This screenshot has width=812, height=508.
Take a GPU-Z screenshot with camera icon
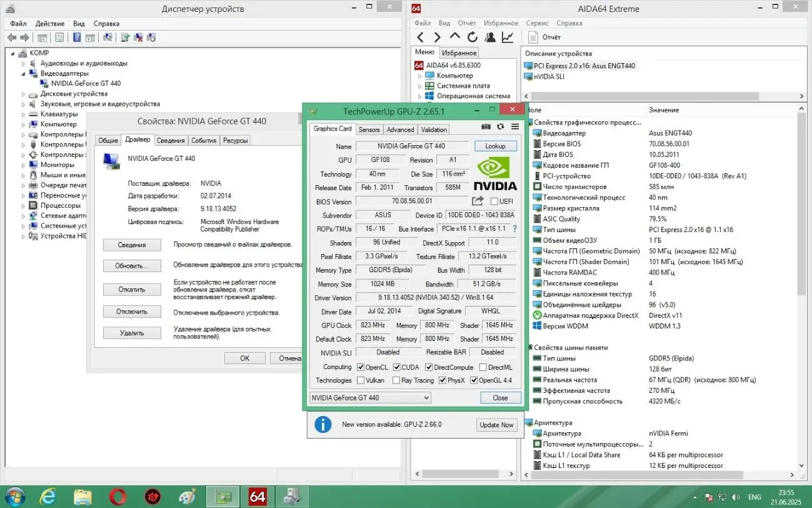tap(486, 126)
